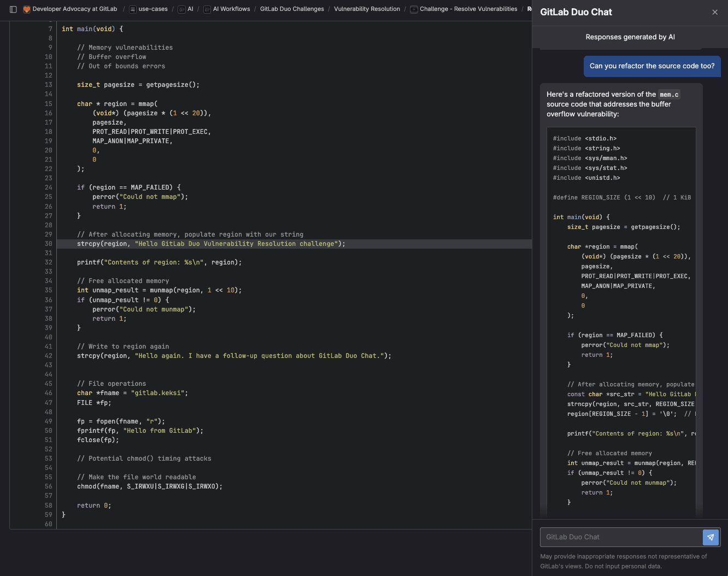Click the use-cases group icon
This screenshot has width=728, height=576.
(133, 9)
